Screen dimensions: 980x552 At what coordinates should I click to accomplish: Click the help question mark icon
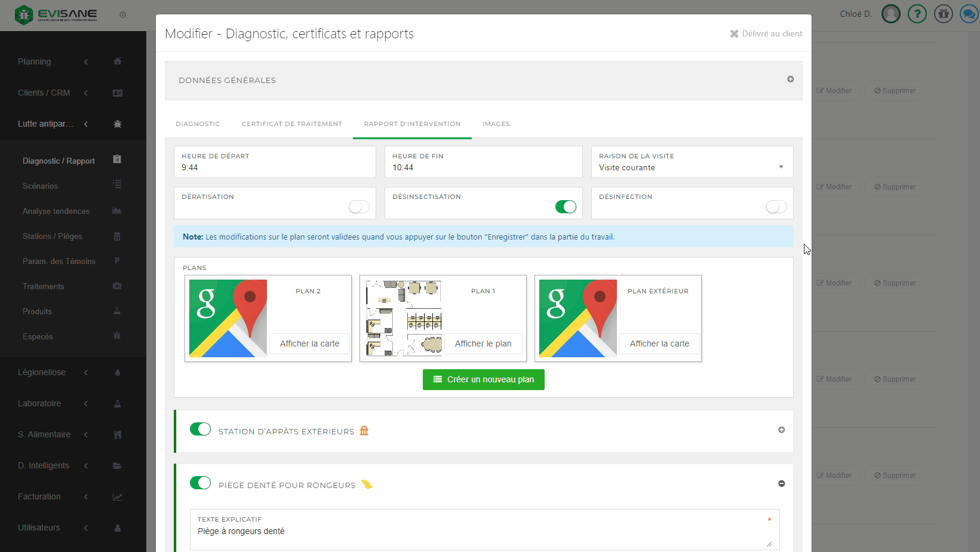click(x=917, y=14)
